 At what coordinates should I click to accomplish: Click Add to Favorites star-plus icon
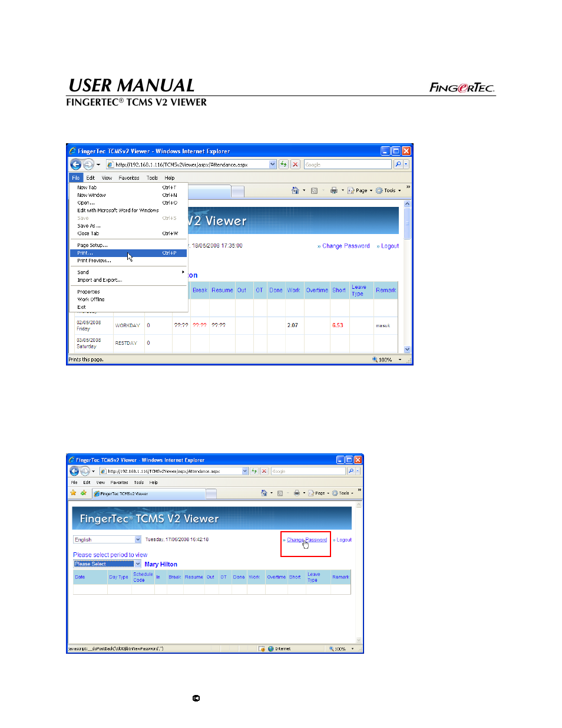pyautogui.click(x=84, y=493)
